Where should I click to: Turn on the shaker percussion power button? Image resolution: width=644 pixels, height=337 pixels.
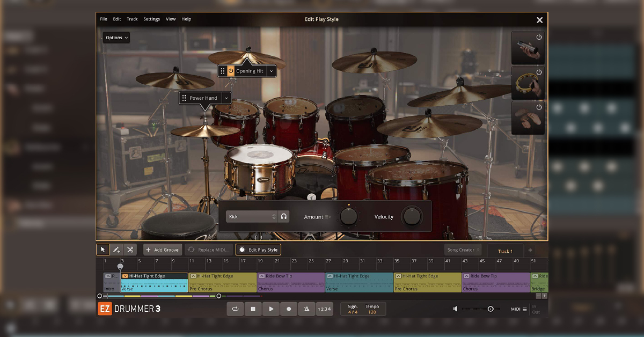tap(539, 37)
